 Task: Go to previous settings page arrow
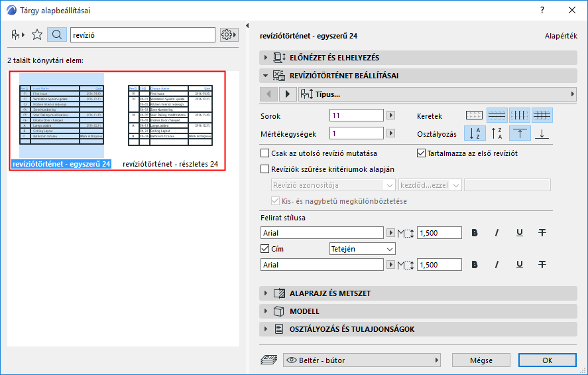[x=269, y=94]
